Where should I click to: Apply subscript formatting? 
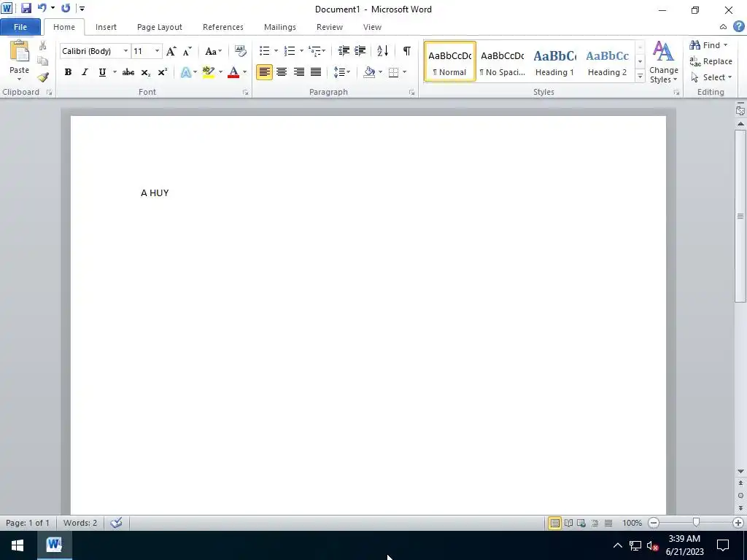(x=145, y=72)
